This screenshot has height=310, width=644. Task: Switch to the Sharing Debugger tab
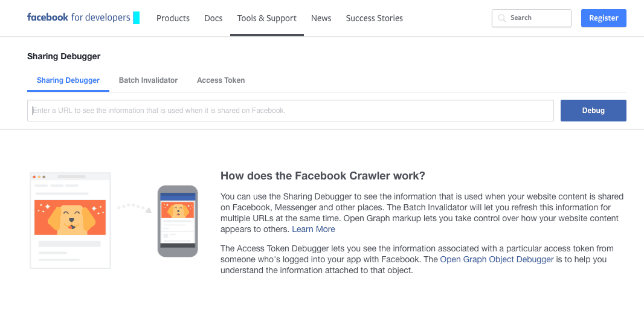pos(68,80)
